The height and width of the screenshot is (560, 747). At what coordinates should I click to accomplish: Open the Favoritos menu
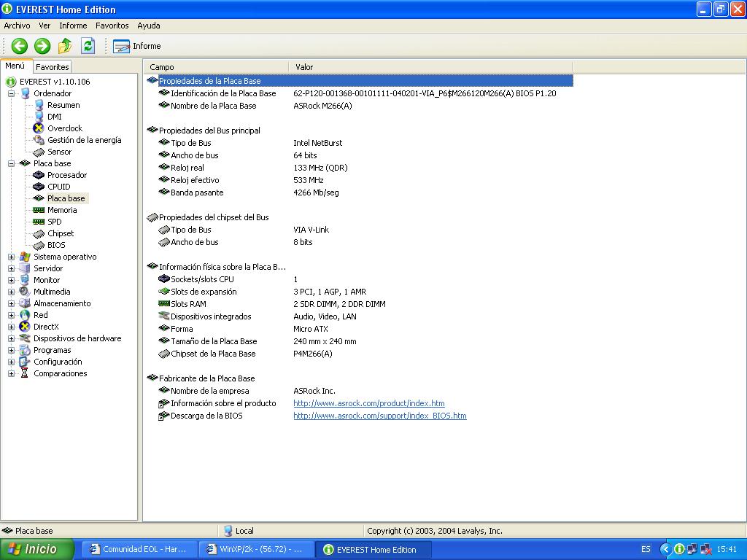click(x=112, y=26)
